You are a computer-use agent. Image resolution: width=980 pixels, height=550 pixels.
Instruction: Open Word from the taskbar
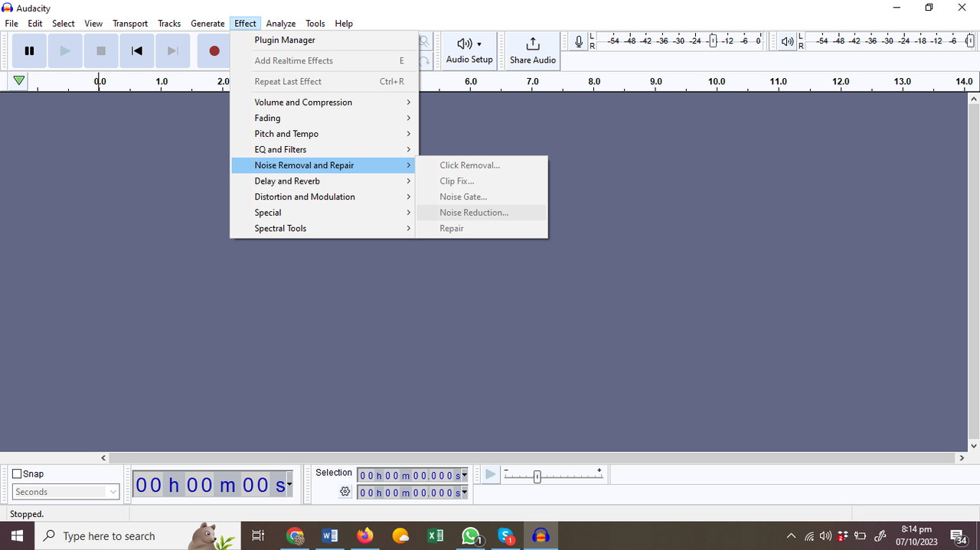[x=330, y=536]
